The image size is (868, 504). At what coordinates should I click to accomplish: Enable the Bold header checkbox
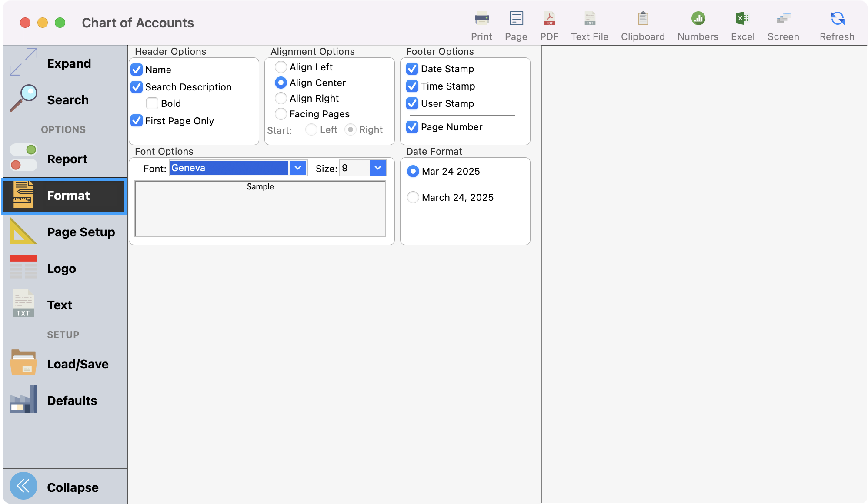coord(152,103)
